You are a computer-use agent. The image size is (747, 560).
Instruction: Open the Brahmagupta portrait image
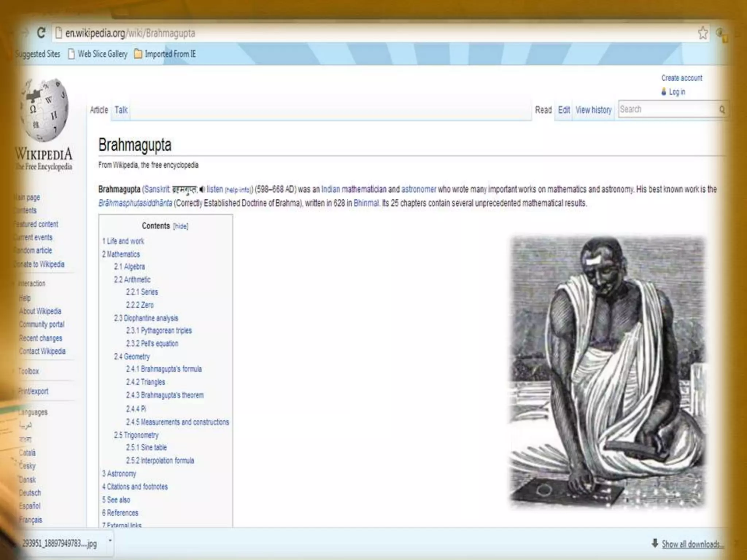click(x=607, y=372)
